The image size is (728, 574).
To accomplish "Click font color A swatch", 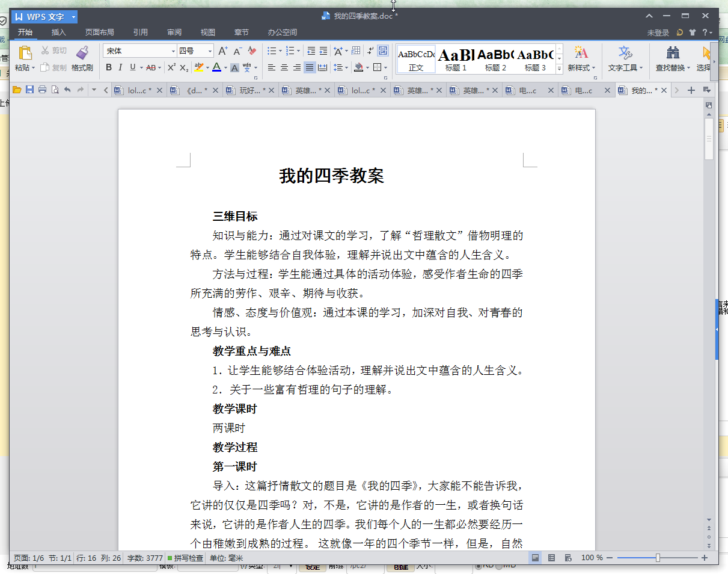I will pyautogui.click(x=217, y=67).
